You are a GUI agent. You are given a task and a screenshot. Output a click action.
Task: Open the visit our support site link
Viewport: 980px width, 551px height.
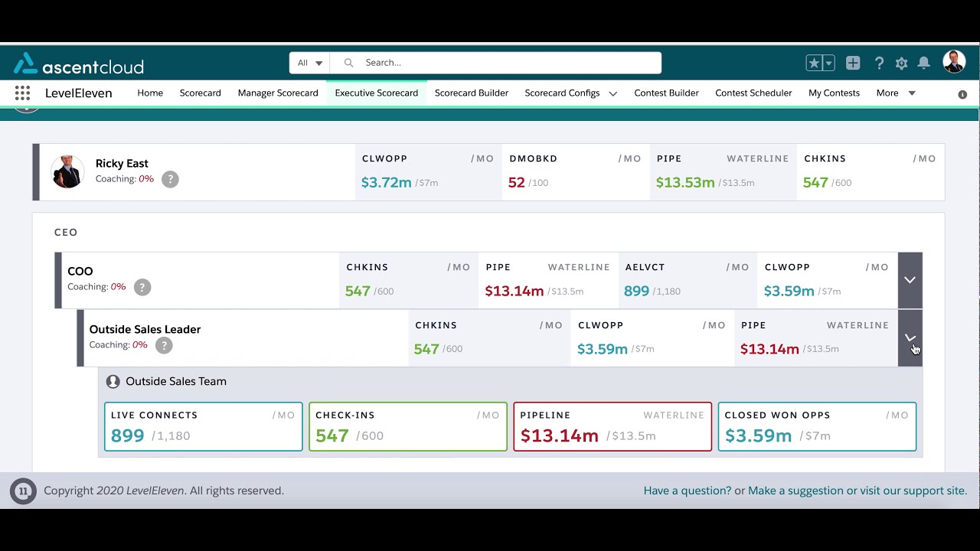(x=913, y=491)
